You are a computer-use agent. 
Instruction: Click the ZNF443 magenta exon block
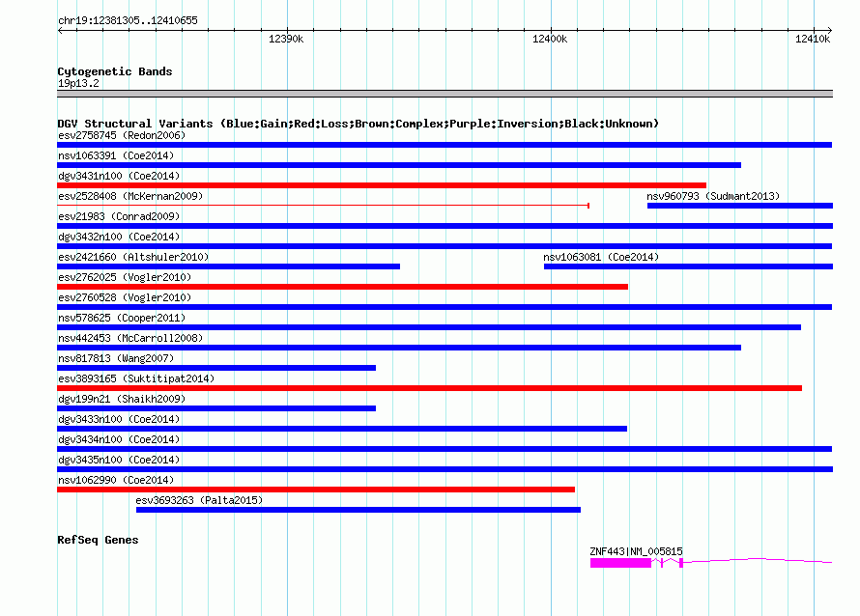click(620, 563)
